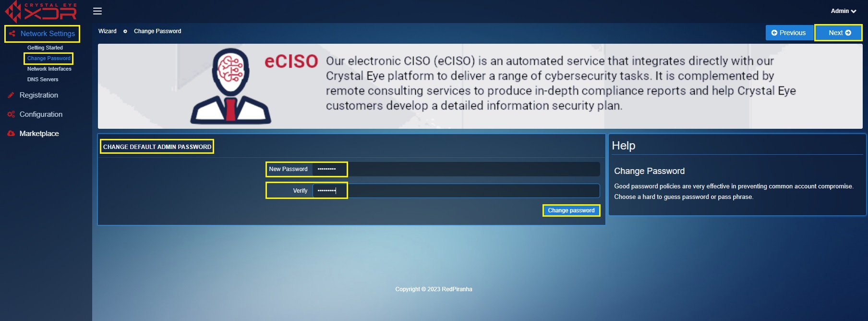Click the Registration pencil icon
868x321 pixels.
(11, 95)
